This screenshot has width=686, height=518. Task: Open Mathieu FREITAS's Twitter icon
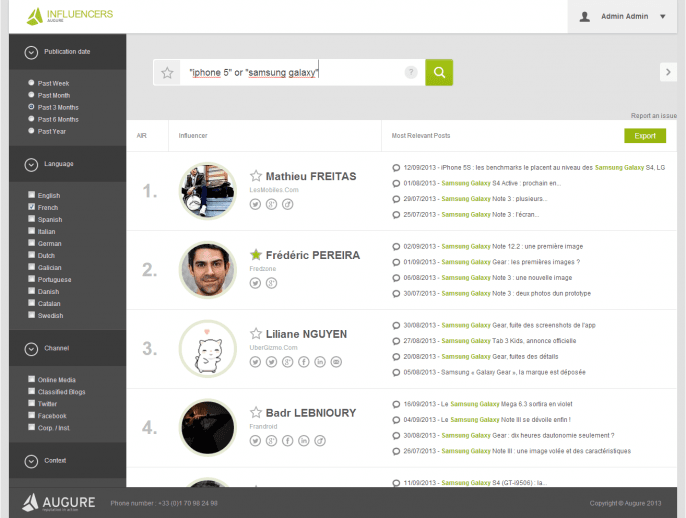click(x=256, y=204)
